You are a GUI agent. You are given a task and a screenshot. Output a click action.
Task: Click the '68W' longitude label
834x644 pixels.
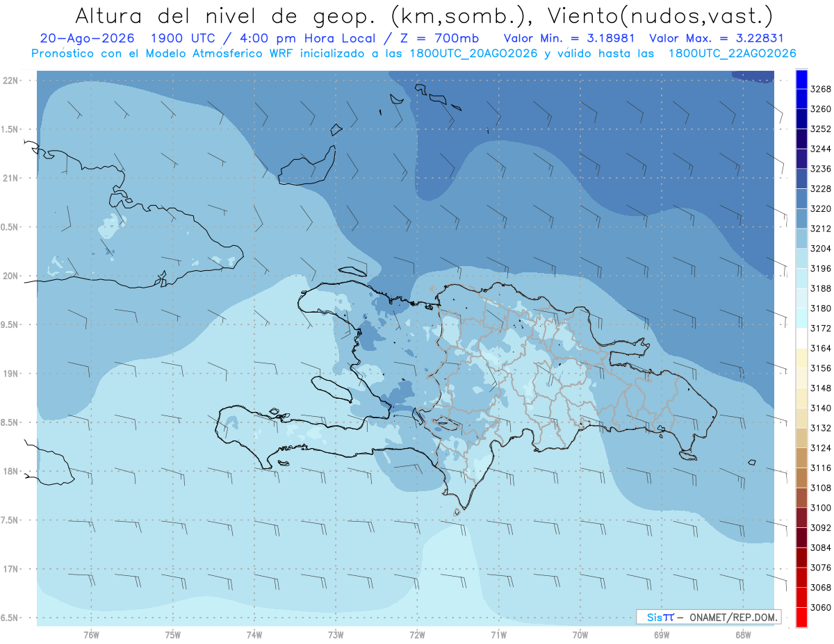point(743,635)
